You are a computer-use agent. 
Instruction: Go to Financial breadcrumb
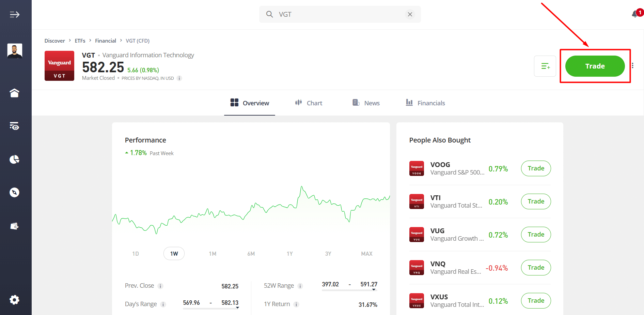[106, 41]
